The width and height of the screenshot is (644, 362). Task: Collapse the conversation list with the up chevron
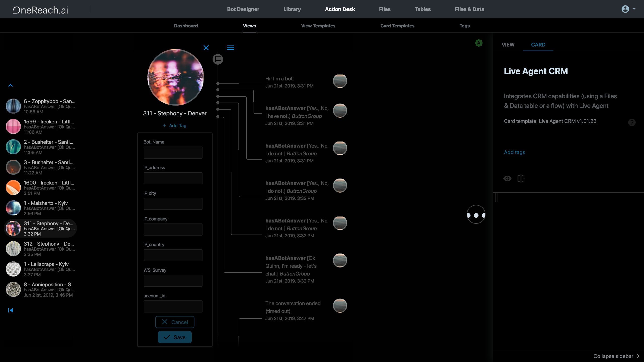(x=11, y=85)
